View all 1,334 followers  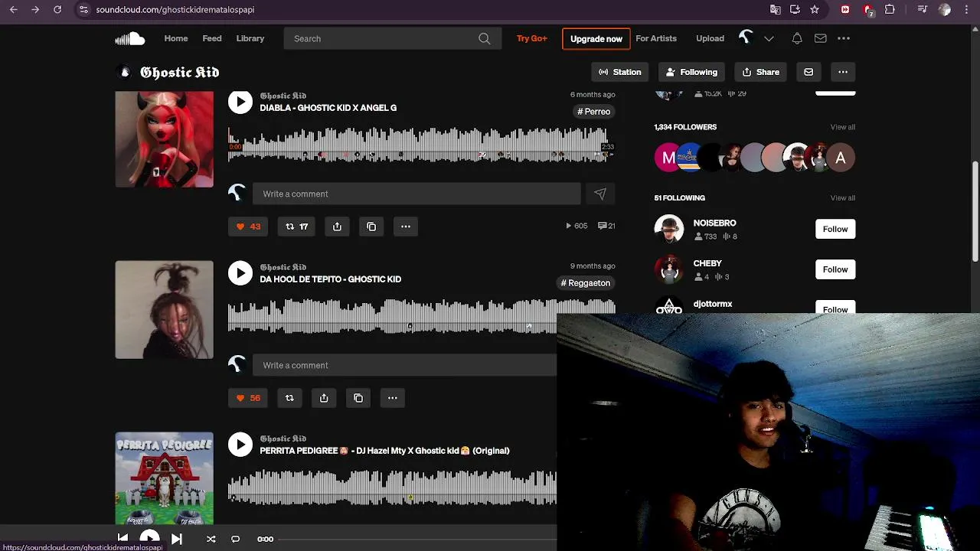click(842, 127)
